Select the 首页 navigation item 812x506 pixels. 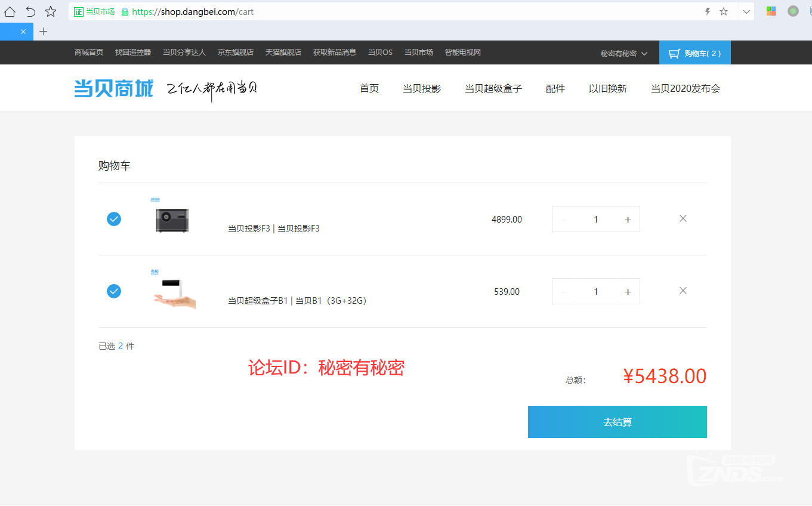pyautogui.click(x=369, y=88)
